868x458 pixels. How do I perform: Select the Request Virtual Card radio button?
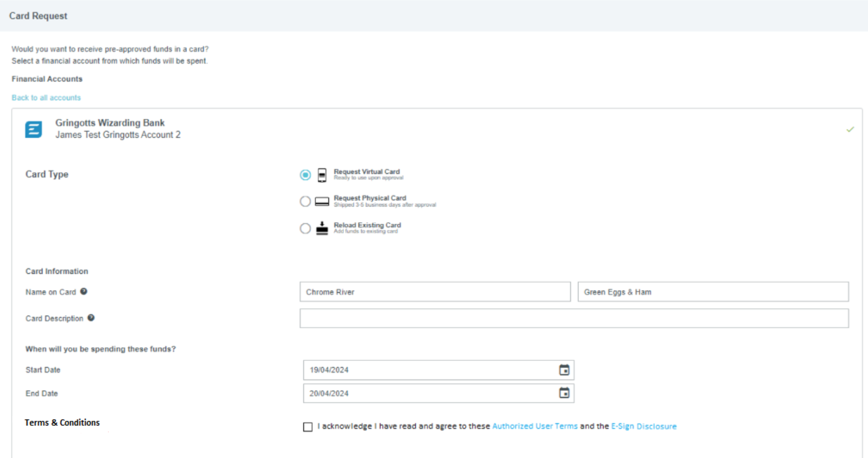pyautogui.click(x=305, y=175)
